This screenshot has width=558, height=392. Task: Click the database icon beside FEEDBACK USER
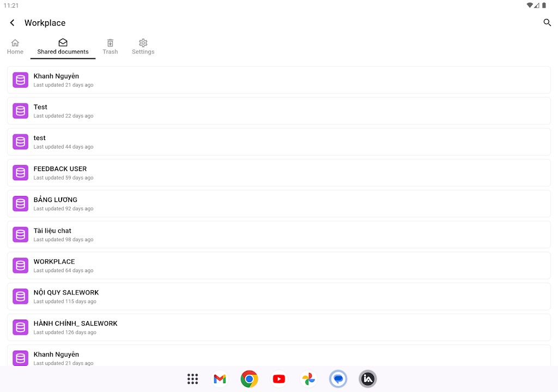(21, 173)
